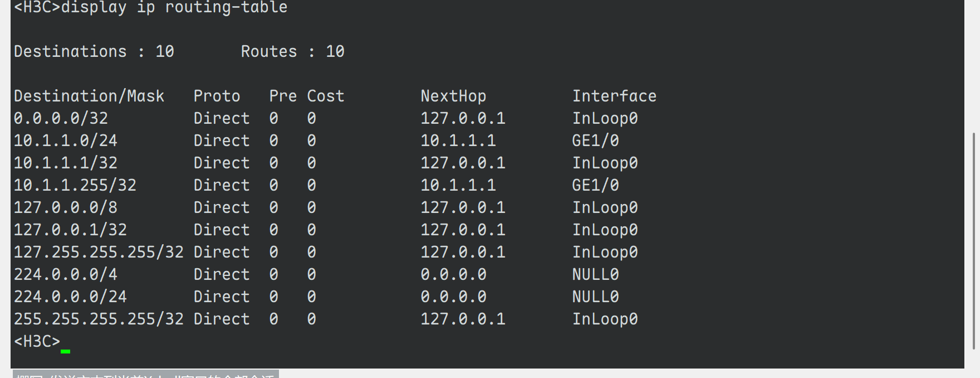This screenshot has height=378, width=980.
Task: Click the 'Destinations : 10' summary text
Action: (x=94, y=51)
